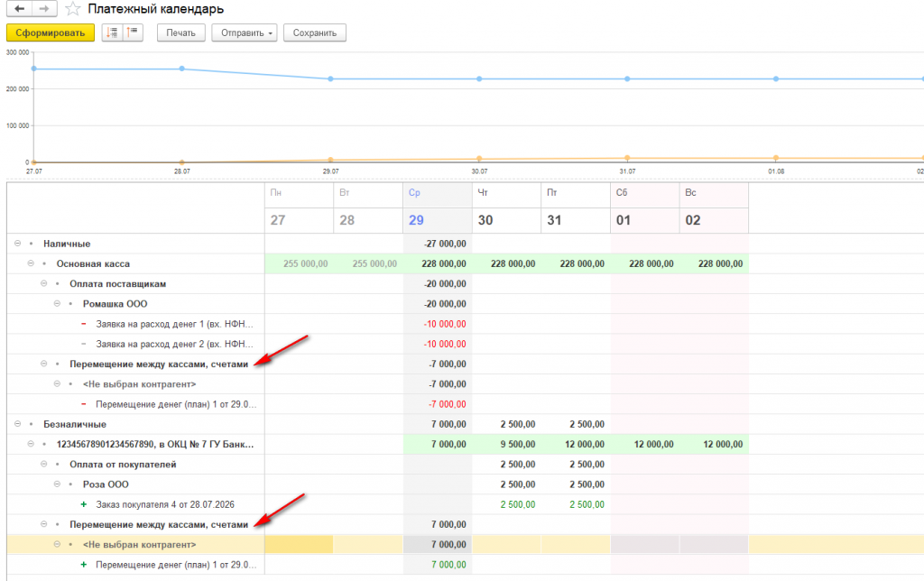This screenshot has width=924, height=581.
Task: Click green plus beside Заказ покупателя 4
Action: point(84,504)
